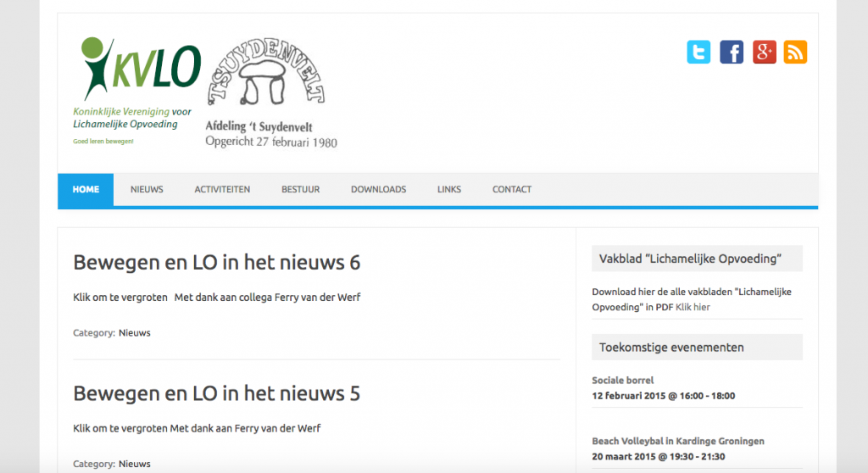
Task: Click text 'Afdeling 't Suydenvelt'
Action: [259, 127]
